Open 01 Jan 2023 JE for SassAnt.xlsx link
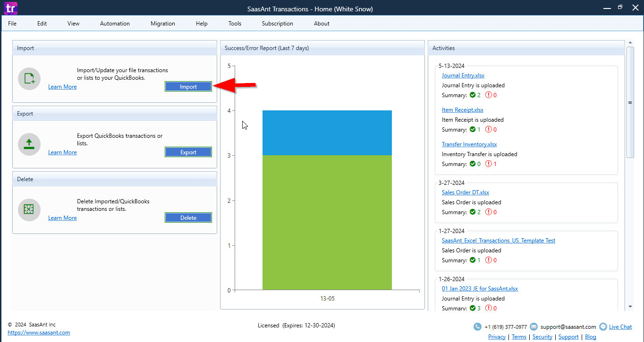This screenshot has height=342, width=644. (x=480, y=289)
